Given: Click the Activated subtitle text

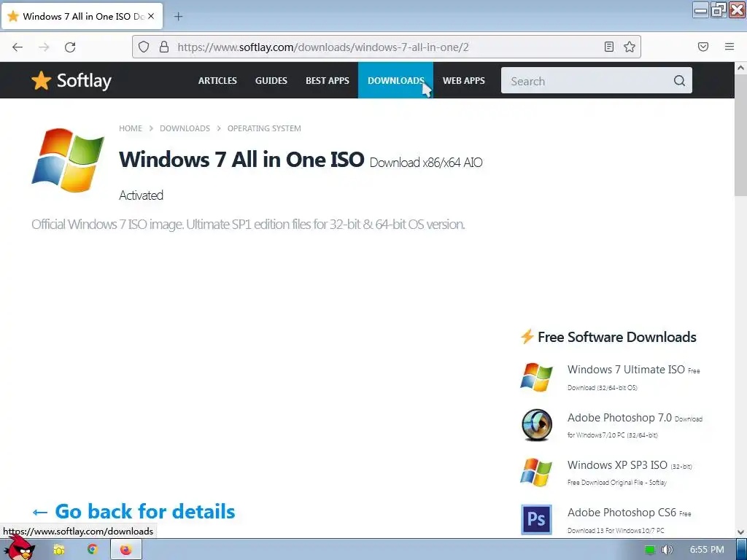Looking at the screenshot, I should click(141, 195).
